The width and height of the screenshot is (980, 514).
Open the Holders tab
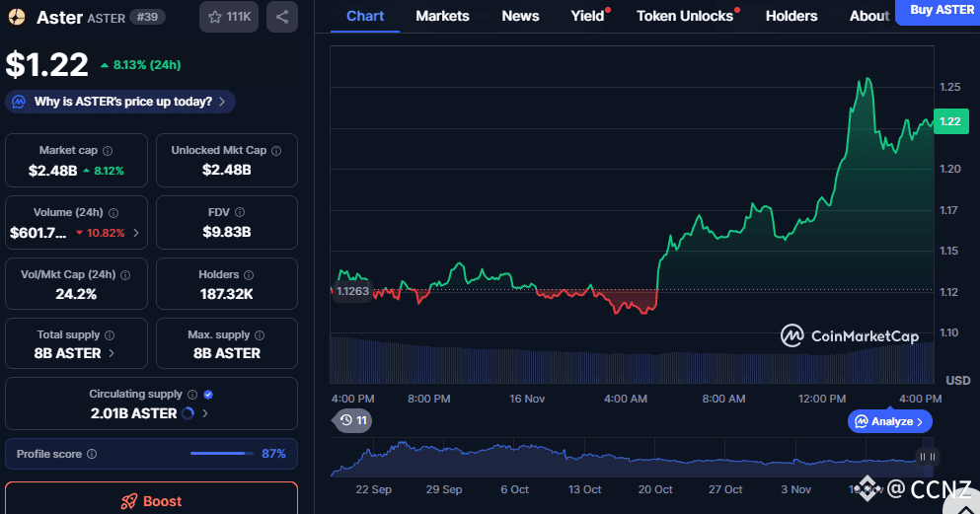click(x=791, y=16)
